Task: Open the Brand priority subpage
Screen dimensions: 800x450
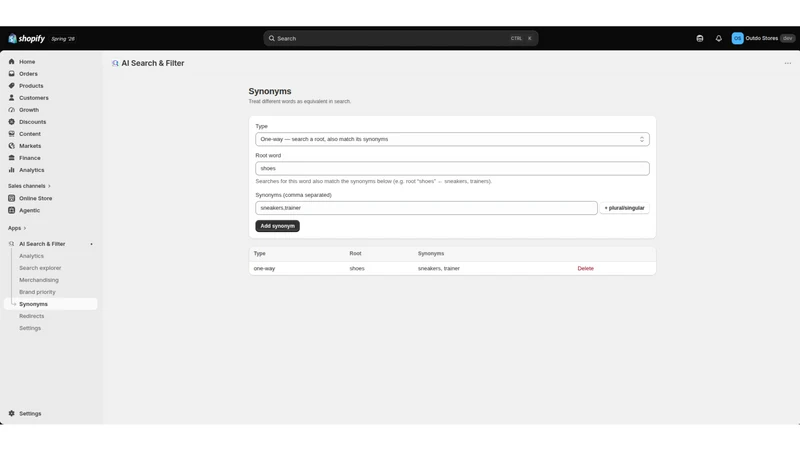Action: [37, 292]
